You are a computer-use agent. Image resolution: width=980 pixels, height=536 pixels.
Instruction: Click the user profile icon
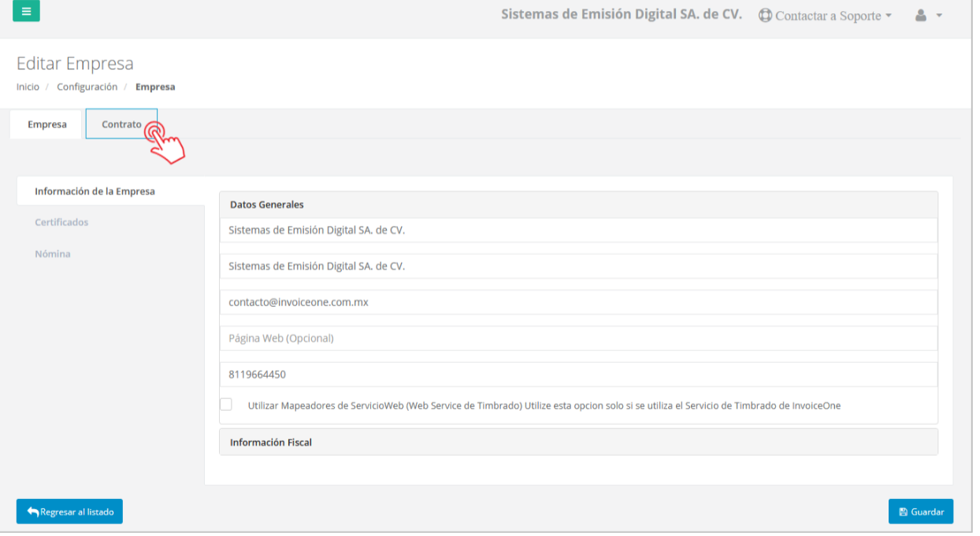(x=920, y=16)
